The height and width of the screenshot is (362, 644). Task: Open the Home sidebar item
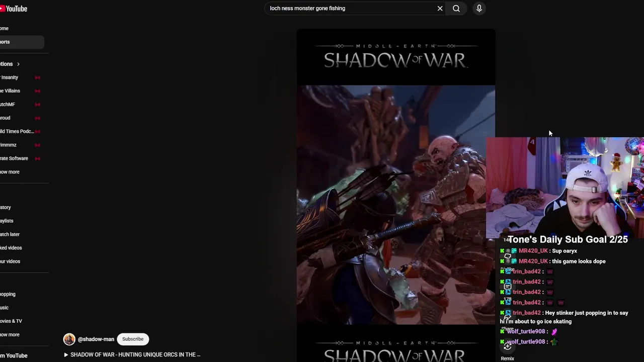pos(22,28)
